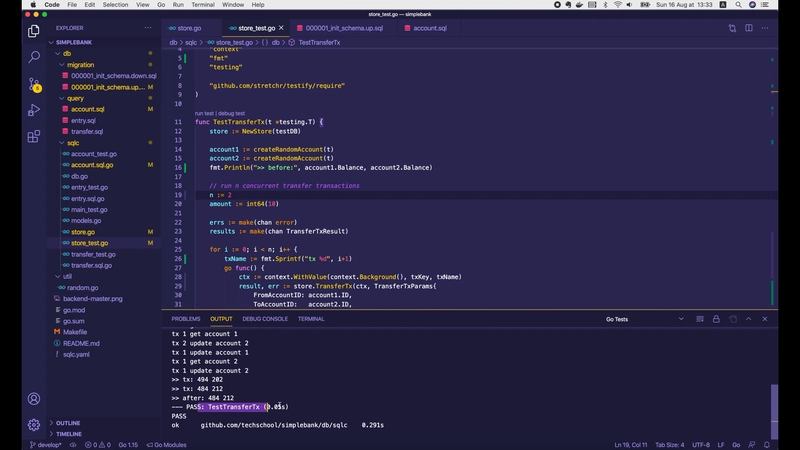This screenshot has height=450, width=800.
Task: Open the Selection menu in menu bar
Action: pyautogui.click(x=115, y=5)
